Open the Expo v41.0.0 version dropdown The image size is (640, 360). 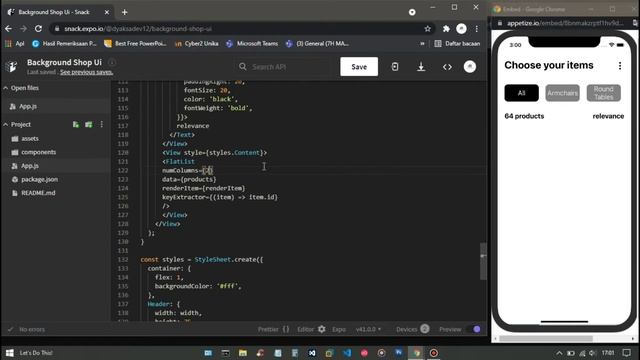[x=368, y=329]
